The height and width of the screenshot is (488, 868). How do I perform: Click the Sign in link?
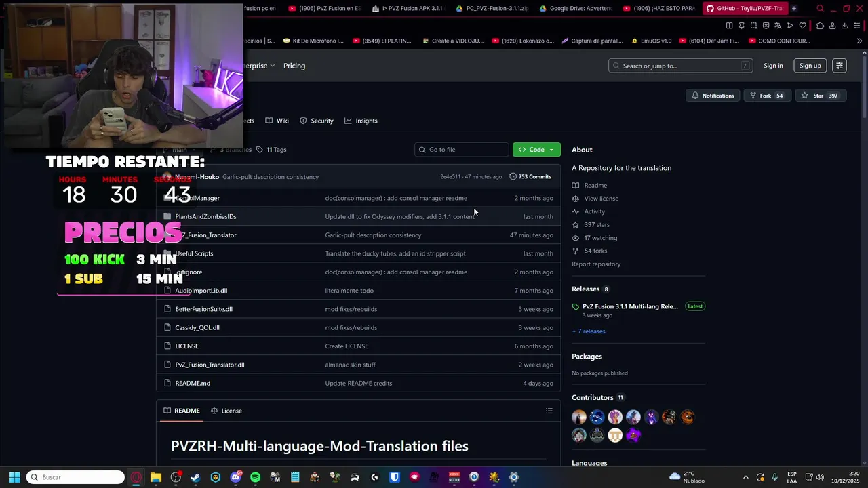[x=773, y=66]
